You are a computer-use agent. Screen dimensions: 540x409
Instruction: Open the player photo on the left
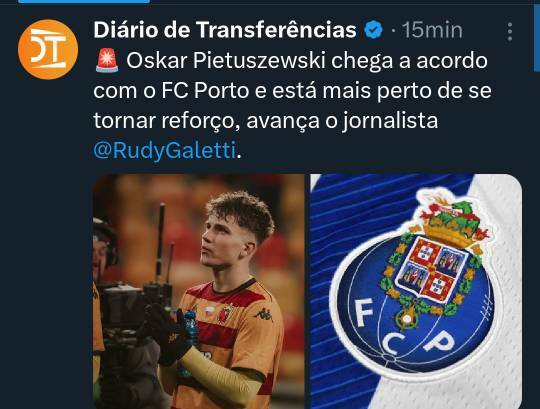(199, 291)
